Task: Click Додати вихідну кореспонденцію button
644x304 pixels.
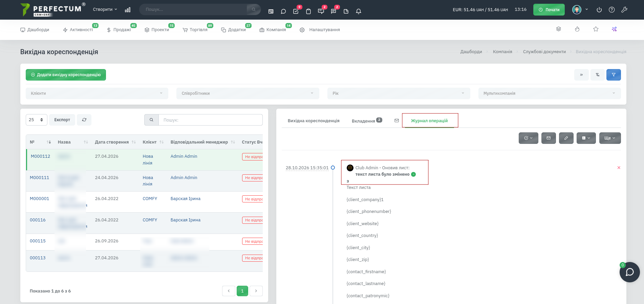Action: pyautogui.click(x=66, y=75)
